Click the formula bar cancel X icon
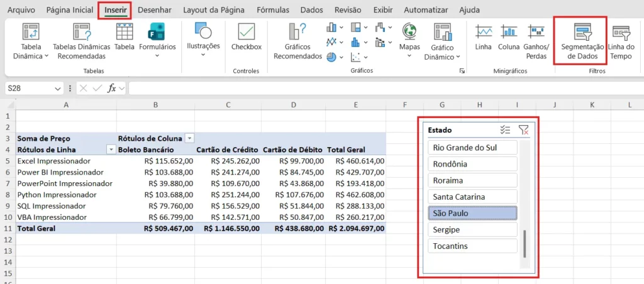The image size is (644, 284). click(84, 88)
